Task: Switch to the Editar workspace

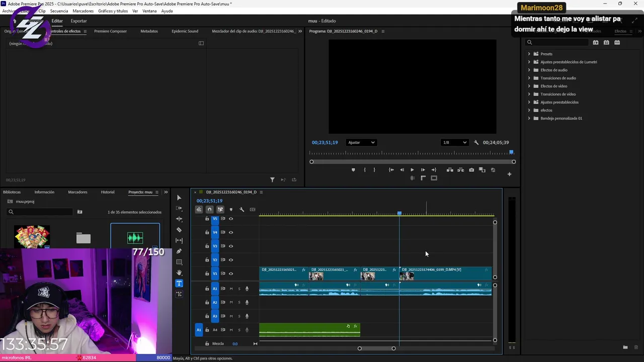Action: click(x=57, y=21)
